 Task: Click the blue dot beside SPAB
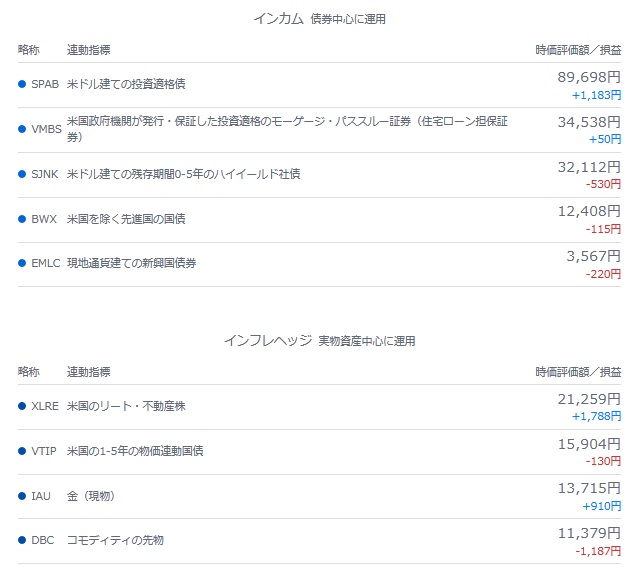(22, 84)
